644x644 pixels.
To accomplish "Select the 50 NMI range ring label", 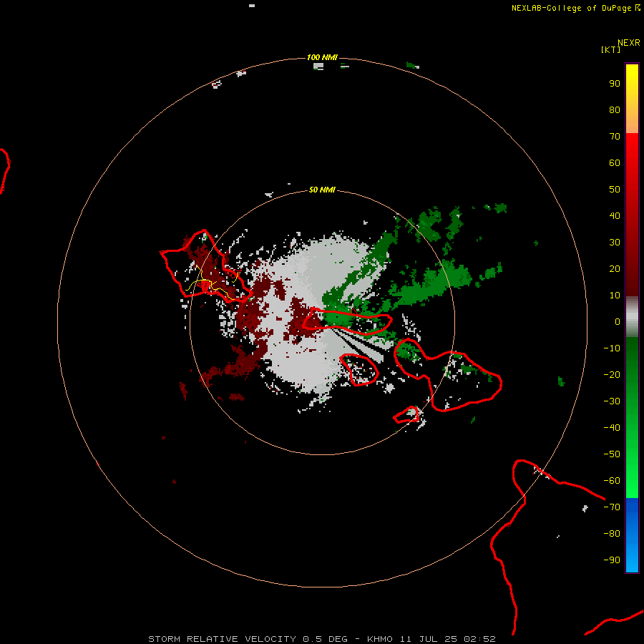I will 323,190.
